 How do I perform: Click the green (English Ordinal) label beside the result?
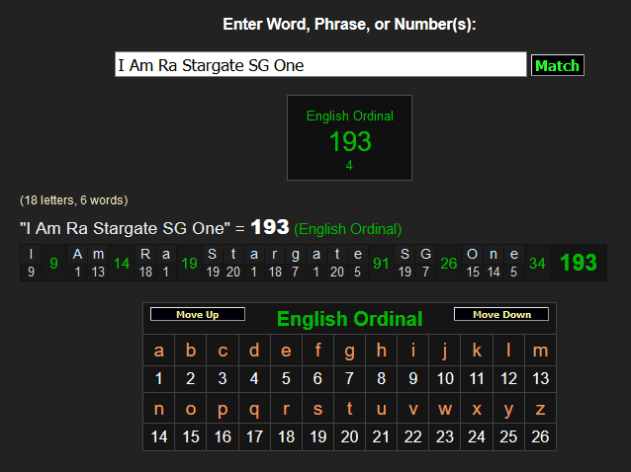click(348, 229)
